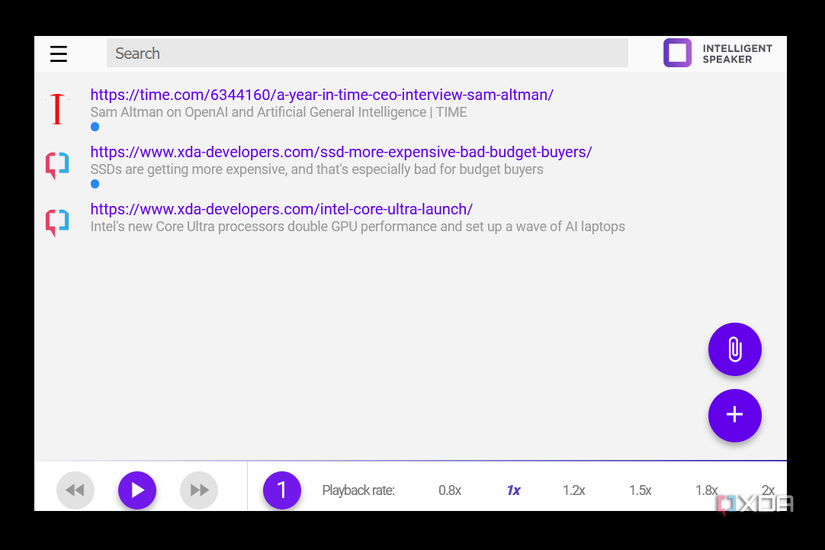Select the 'Intel's new Core Ultra processors' title
Viewport: 825px width, 550px height.
(x=358, y=227)
